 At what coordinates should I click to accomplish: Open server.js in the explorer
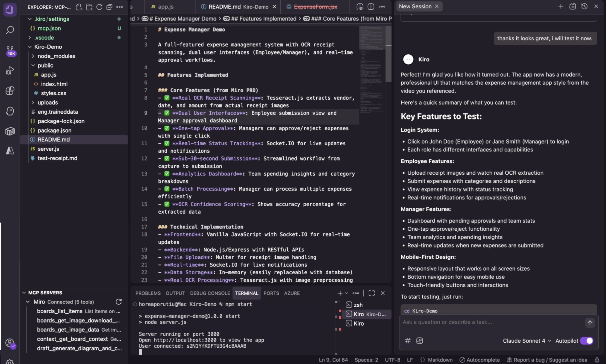coord(48,149)
